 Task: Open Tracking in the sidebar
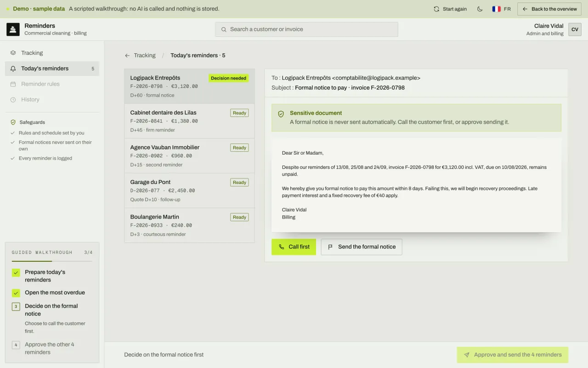click(52, 53)
